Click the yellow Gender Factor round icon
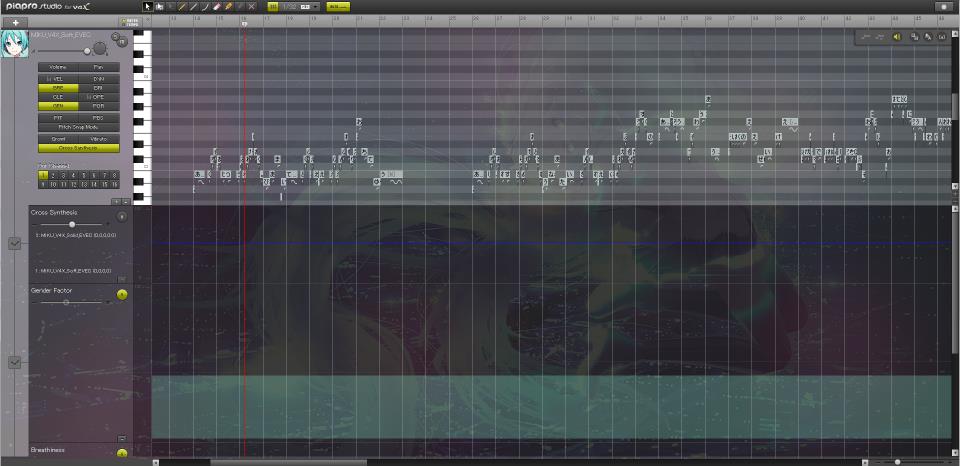960x466 pixels. [x=122, y=294]
